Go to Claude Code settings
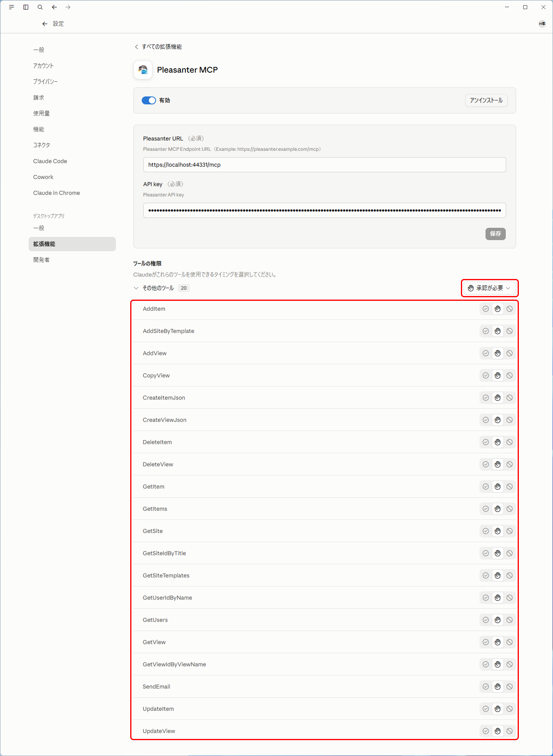The height and width of the screenshot is (756, 553). [50, 161]
